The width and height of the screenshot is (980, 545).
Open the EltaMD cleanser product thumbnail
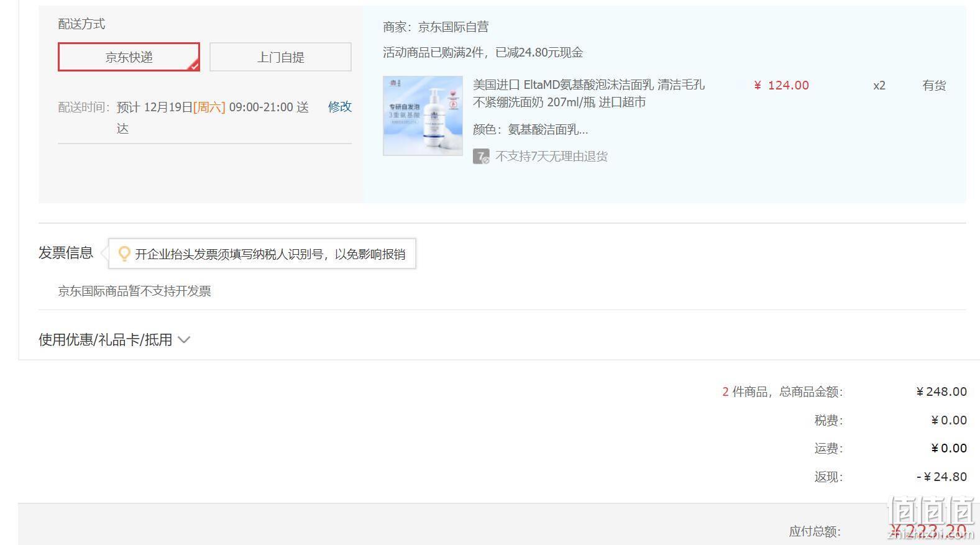(x=423, y=116)
